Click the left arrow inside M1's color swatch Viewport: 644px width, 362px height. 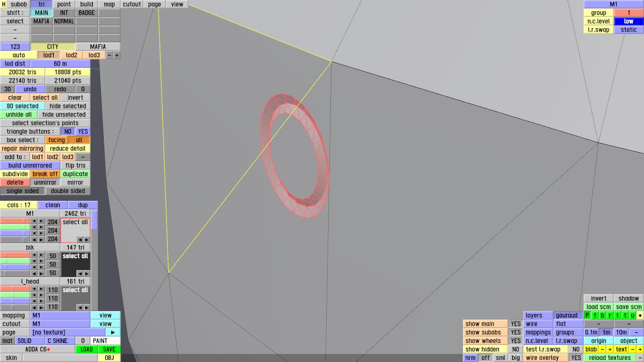(80, 240)
